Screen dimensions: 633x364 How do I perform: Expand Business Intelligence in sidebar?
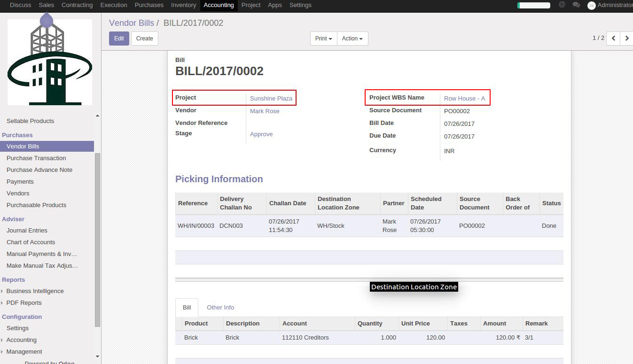(x=35, y=291)
